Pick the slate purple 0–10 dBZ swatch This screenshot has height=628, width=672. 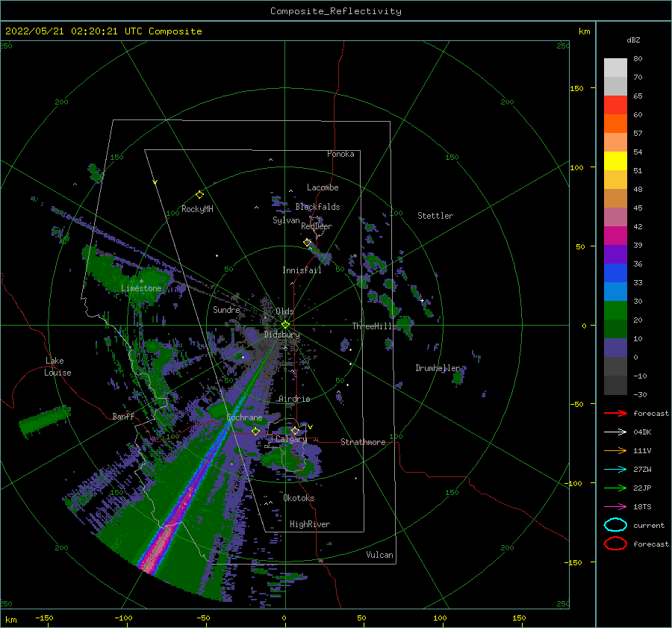pyautogui.click(x=615, y=348)
